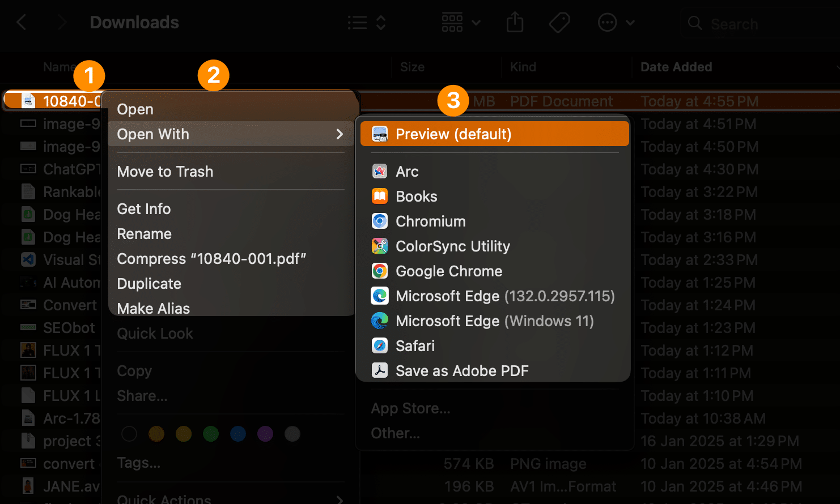Choose Save as Adobe PDF

(x=494, y=371)
